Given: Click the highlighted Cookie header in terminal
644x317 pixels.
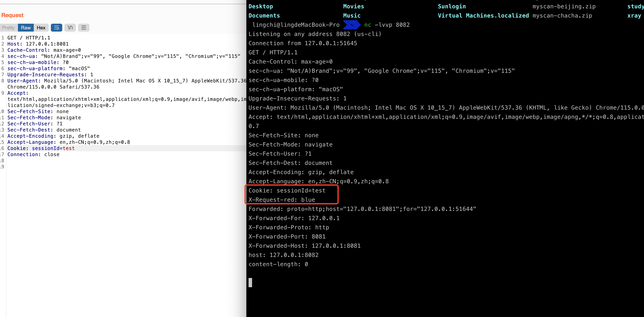Looking at the screenshot, I should (287, 190).
